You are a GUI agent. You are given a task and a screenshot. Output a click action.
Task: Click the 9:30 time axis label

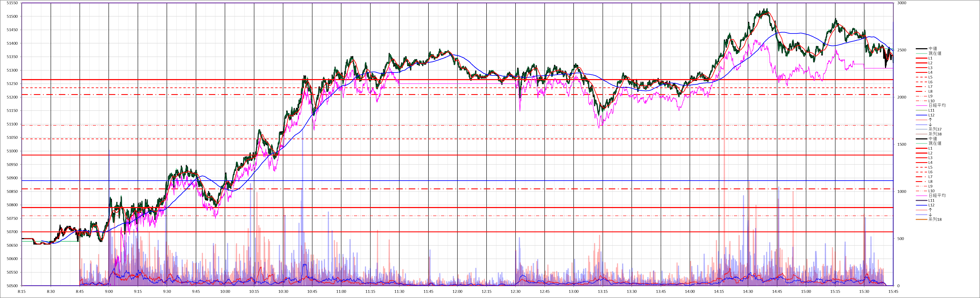(x=167, y=292)
